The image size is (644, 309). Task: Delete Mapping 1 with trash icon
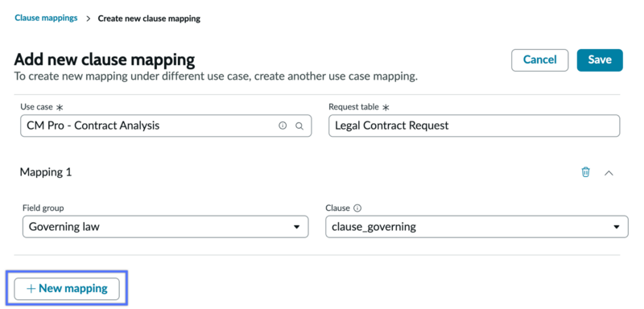[586, 172]
